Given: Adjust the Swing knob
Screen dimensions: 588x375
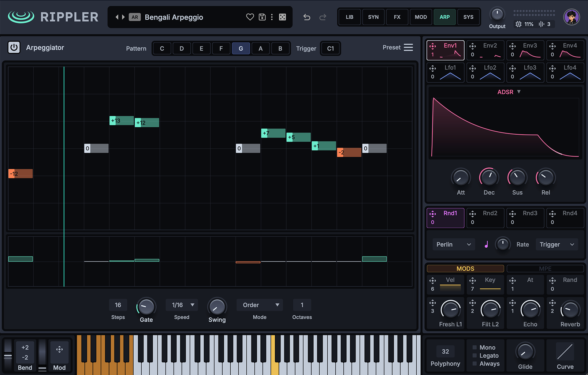Looking at the screenshot, I should [x=217, y=307].
